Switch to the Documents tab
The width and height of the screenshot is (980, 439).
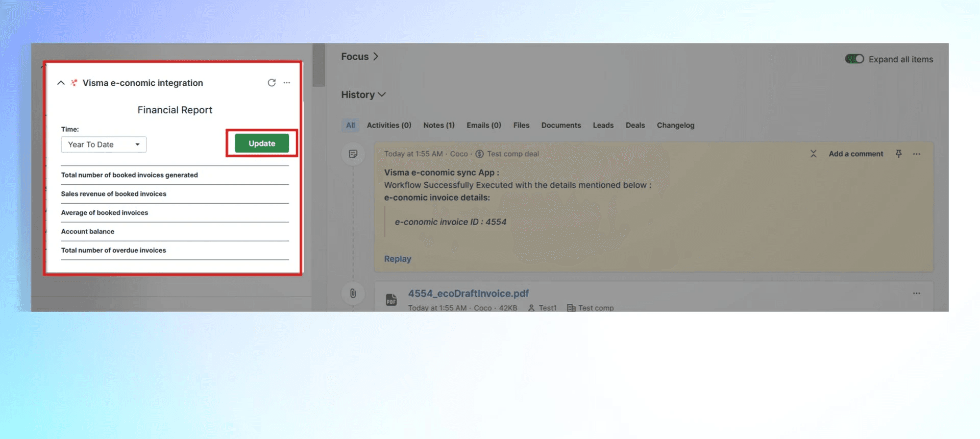point(561,125)
